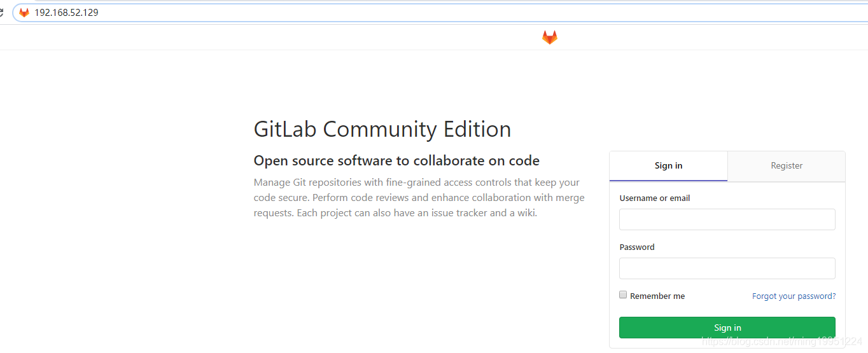Click the GitLab Community Edition heading
868x353 pixels.
pyautogui.click(x=382, y=129)
